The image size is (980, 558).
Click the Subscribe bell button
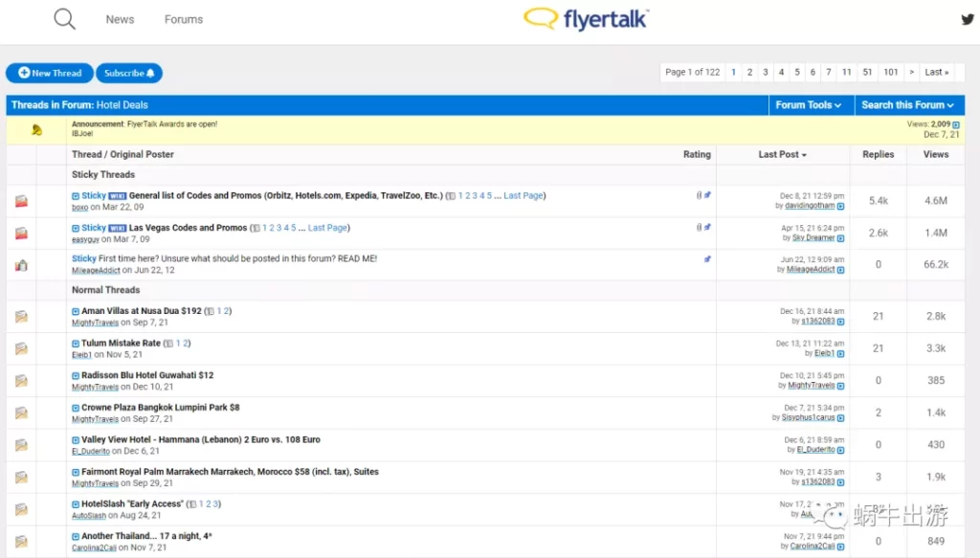(129, 73)
